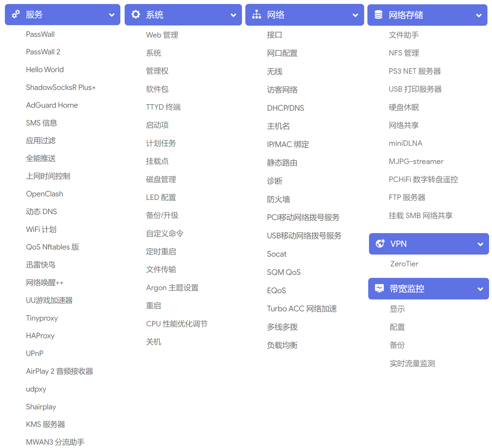
Task: Collapse the 网络存储 section with its chevron
Action: click(479, 16)
